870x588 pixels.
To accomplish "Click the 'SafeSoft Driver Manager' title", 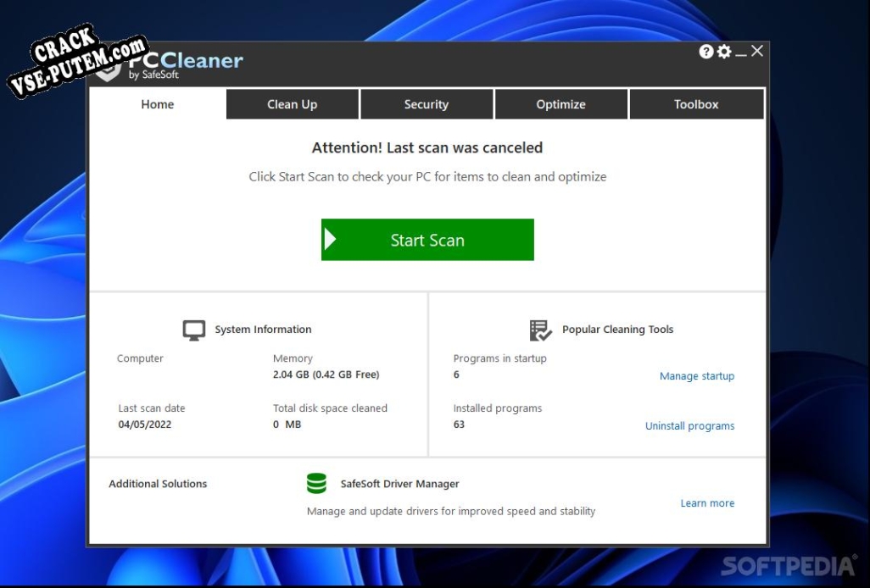I will click(x=399, y=484).
